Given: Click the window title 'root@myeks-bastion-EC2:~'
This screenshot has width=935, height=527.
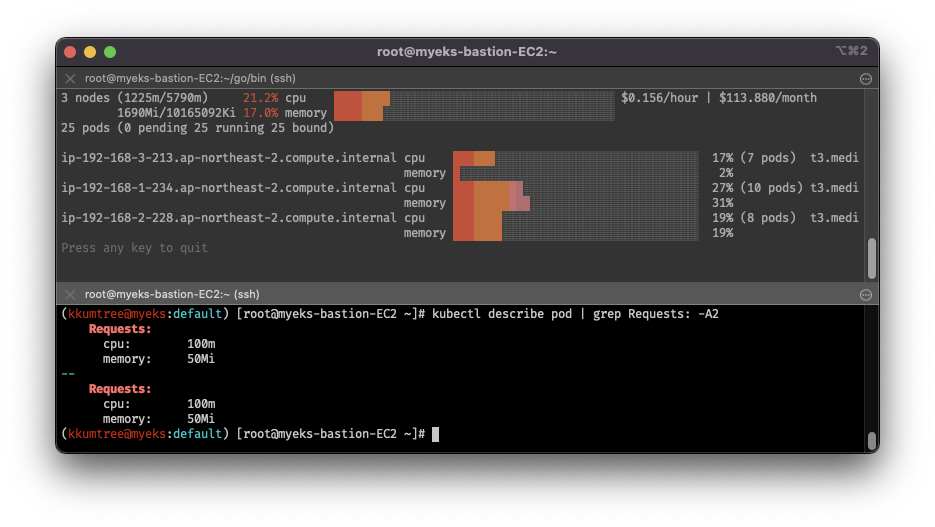Looking at the screenshot, I should pyautogui.click(x=467, y=52).
